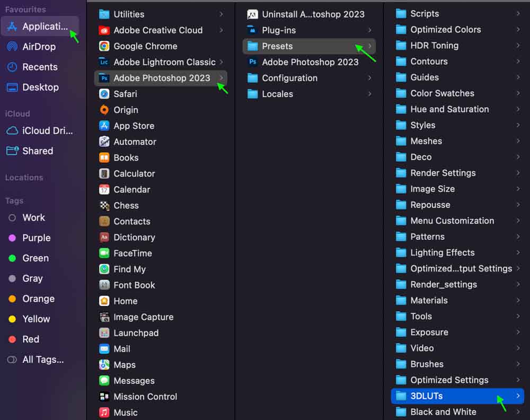Go to Recents in sidebar
The width and height of the screenshot is (530, 420).
40,67
